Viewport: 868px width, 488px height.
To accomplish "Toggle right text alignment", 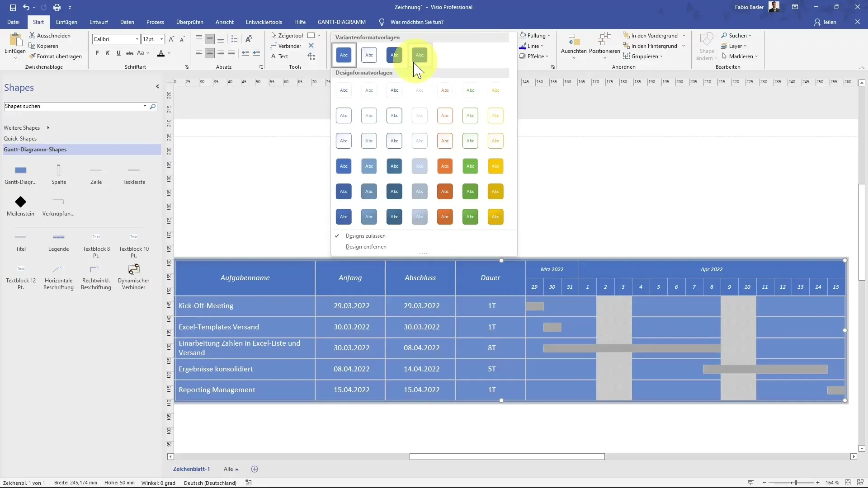I will [220, 53].
